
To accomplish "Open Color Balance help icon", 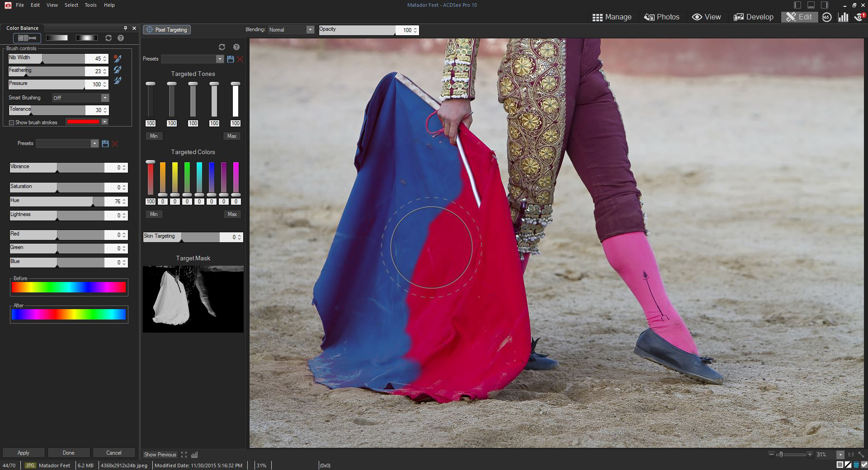I will [121, 38].
